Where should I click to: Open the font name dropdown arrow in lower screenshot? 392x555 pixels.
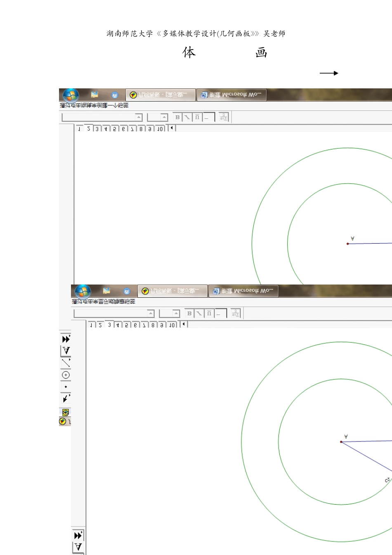[x=151, y=313]
